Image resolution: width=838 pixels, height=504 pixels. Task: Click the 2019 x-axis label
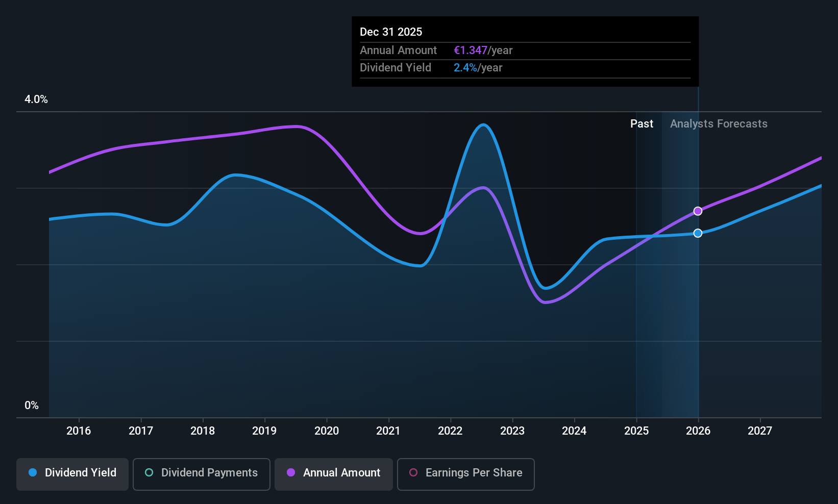click(x=264, y=431)
